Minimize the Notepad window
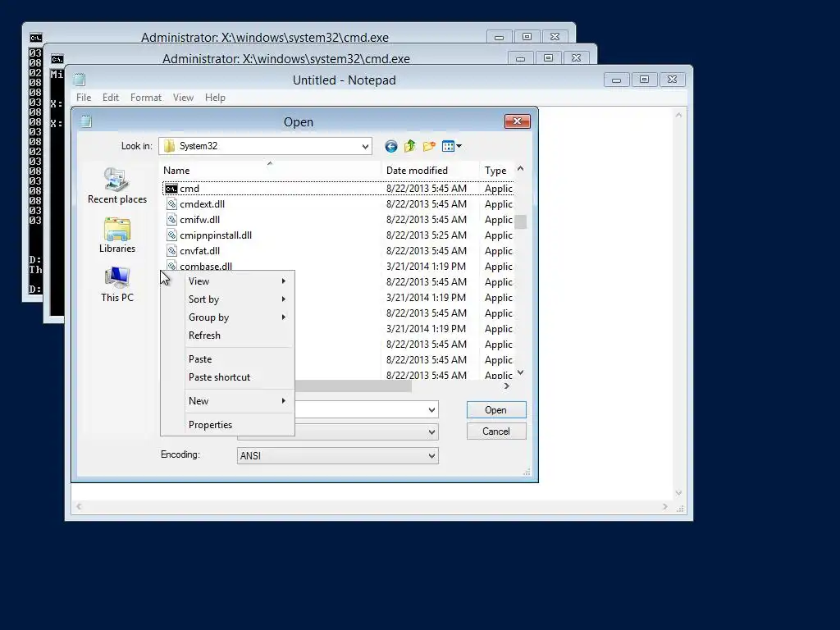Viewport: 840px width, 630px height. click(617, 80)
